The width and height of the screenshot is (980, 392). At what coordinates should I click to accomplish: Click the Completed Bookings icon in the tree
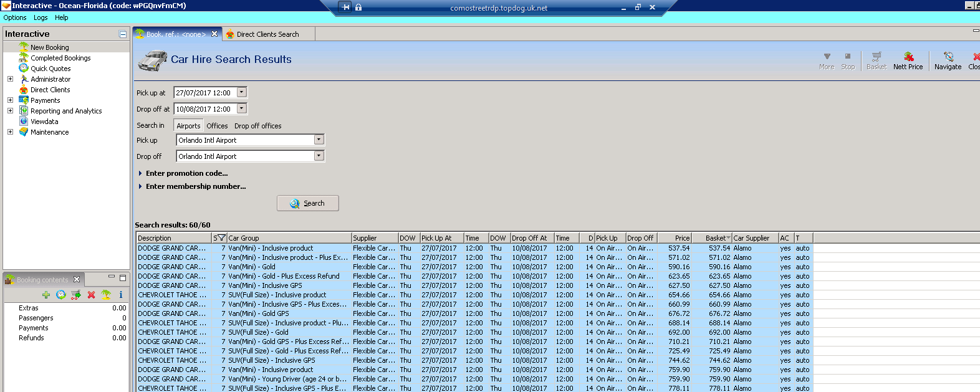[x=24, y=57]
